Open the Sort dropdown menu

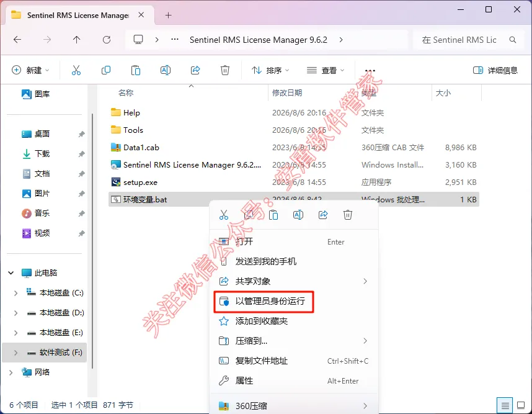pyautogui.click(x=270, y=70)
